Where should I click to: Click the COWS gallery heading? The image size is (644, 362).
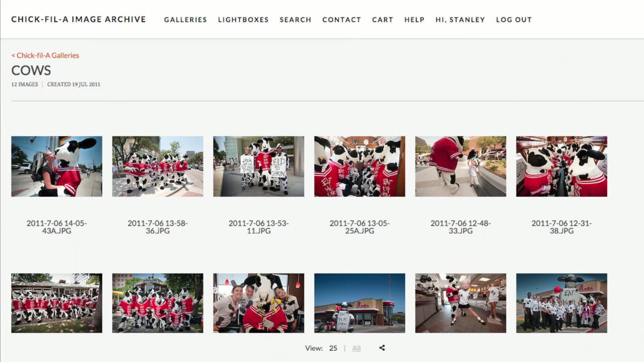[x=31, y=70]
